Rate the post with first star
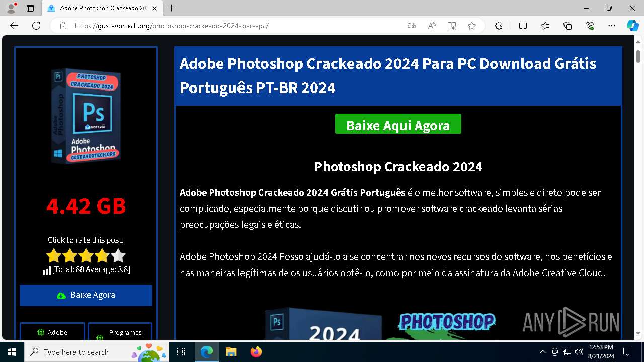This screenshot has width=644, height=362. (x=53, y=256)
